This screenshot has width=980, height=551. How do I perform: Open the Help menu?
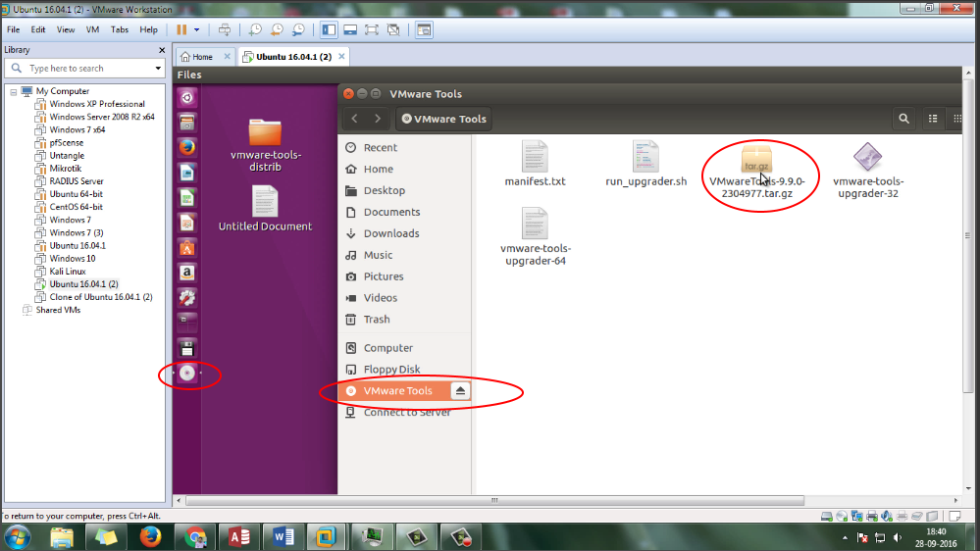149,29
